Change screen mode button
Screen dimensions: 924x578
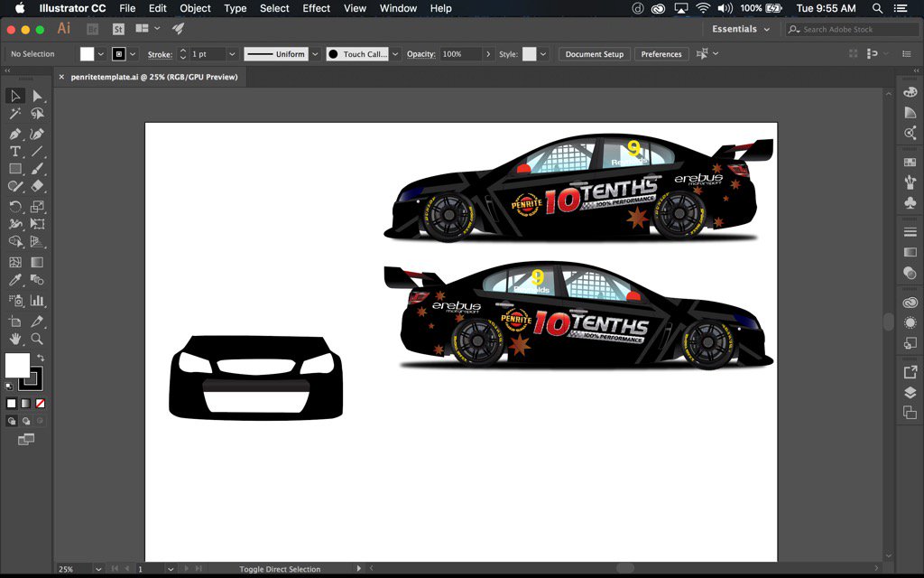click(26, 440)
